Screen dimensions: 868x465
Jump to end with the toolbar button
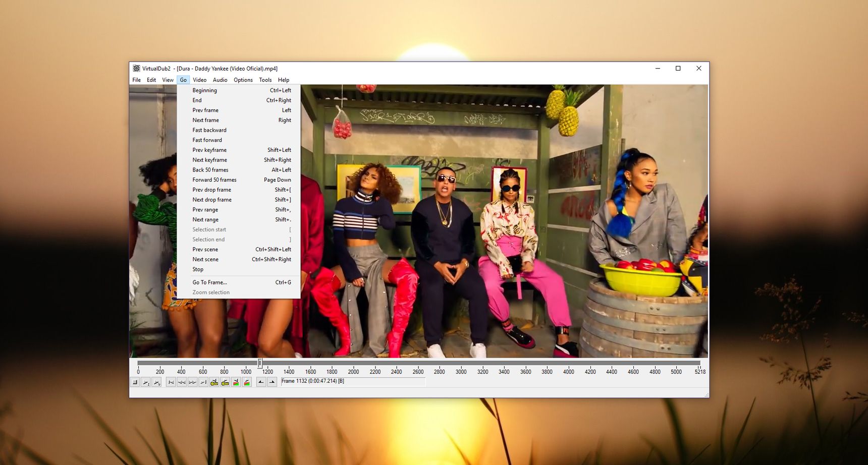click(x=203, y=382)
